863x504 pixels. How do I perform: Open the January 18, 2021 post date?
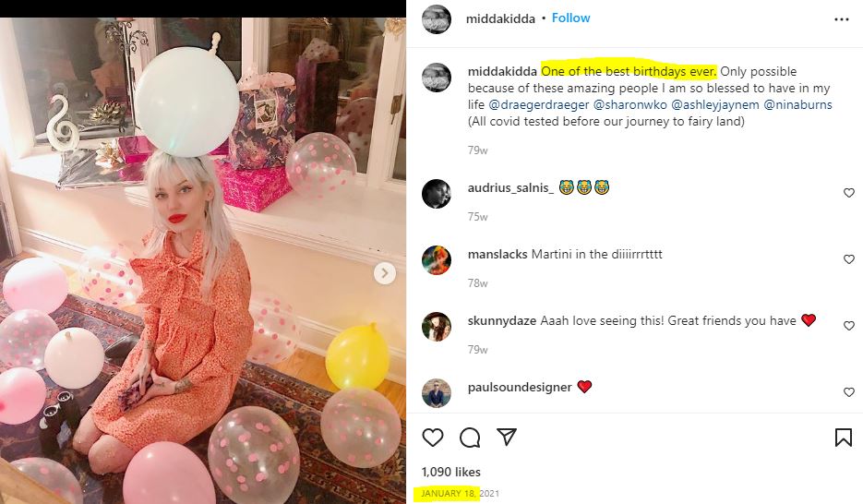461,494
